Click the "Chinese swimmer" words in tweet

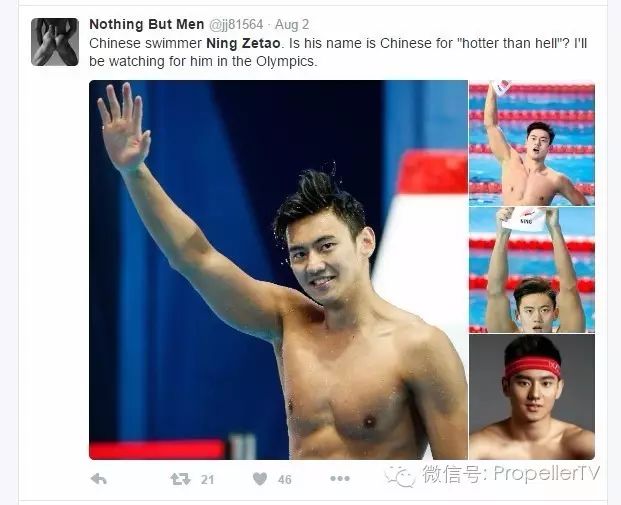tap(146, 43)
